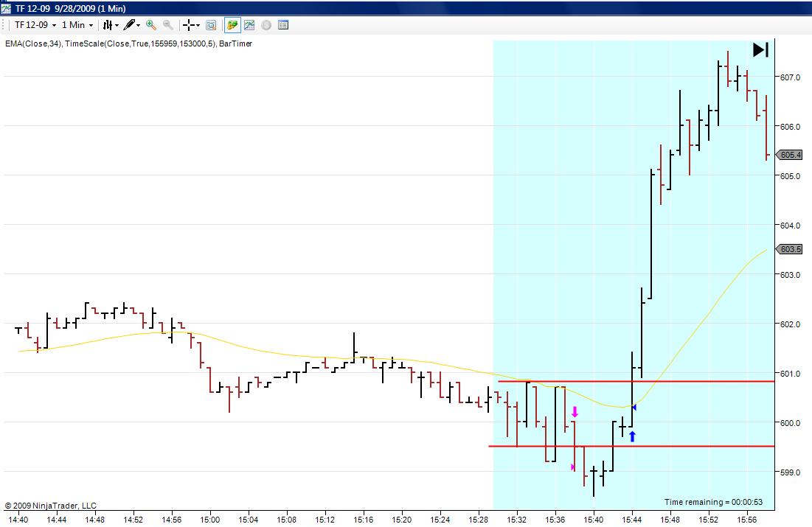This screenshot has width=812, height=527.
Task: Select the small blue triangle near 15:44
Action: tap(634, 408)
